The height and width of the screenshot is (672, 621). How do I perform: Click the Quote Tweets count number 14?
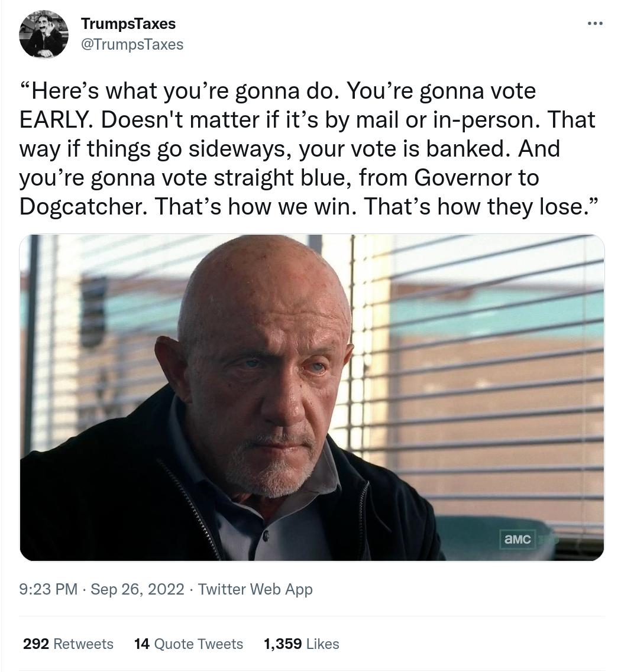[142, 644]
